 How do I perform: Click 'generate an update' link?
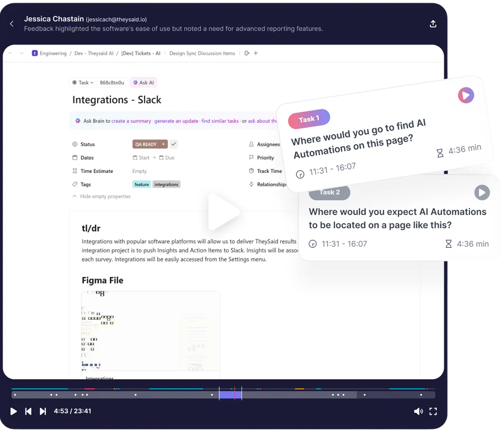[x=176, y=121]
